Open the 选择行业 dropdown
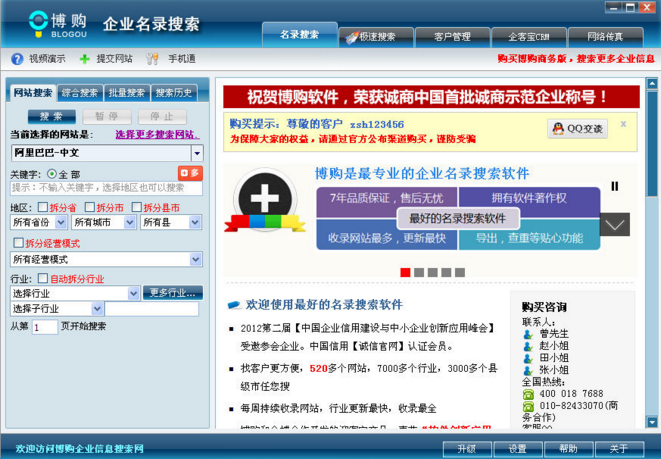Screen dimensions: 661x459 tap(133, 293)
